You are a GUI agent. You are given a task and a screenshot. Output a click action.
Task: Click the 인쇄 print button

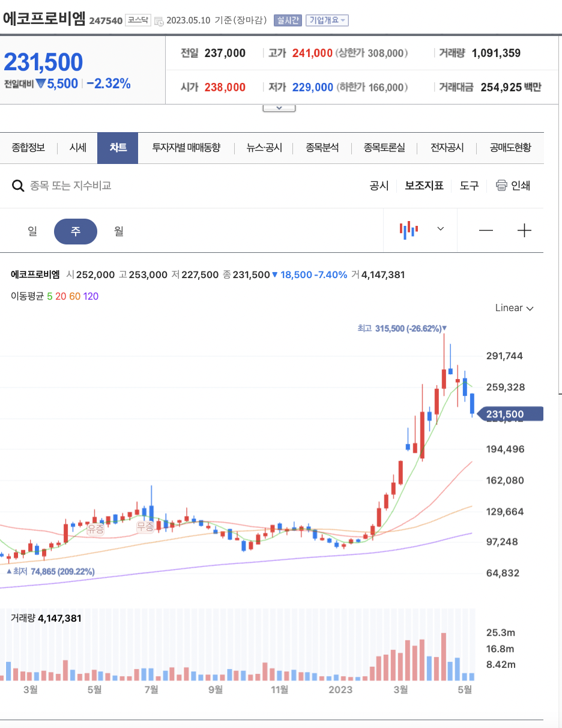pos(521,186)
